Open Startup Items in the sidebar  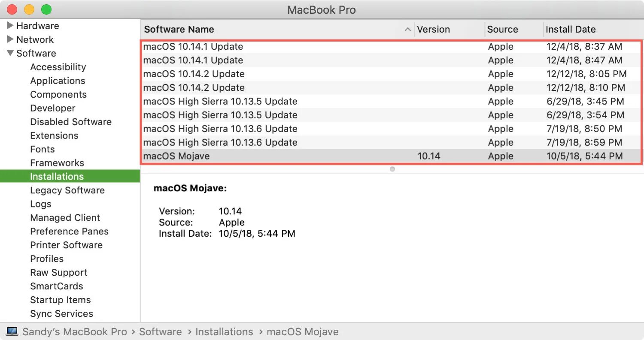click(x=61, y=300)
